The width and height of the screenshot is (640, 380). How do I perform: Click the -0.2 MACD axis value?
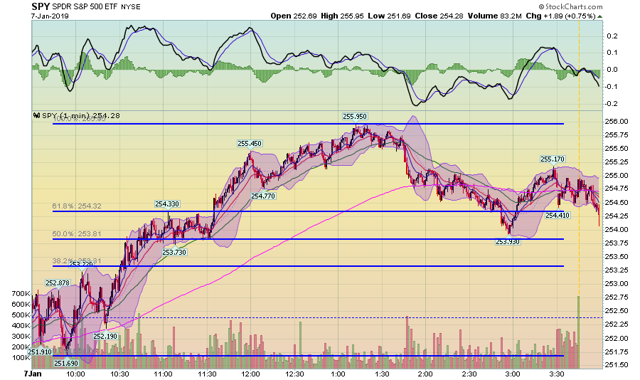611,104
